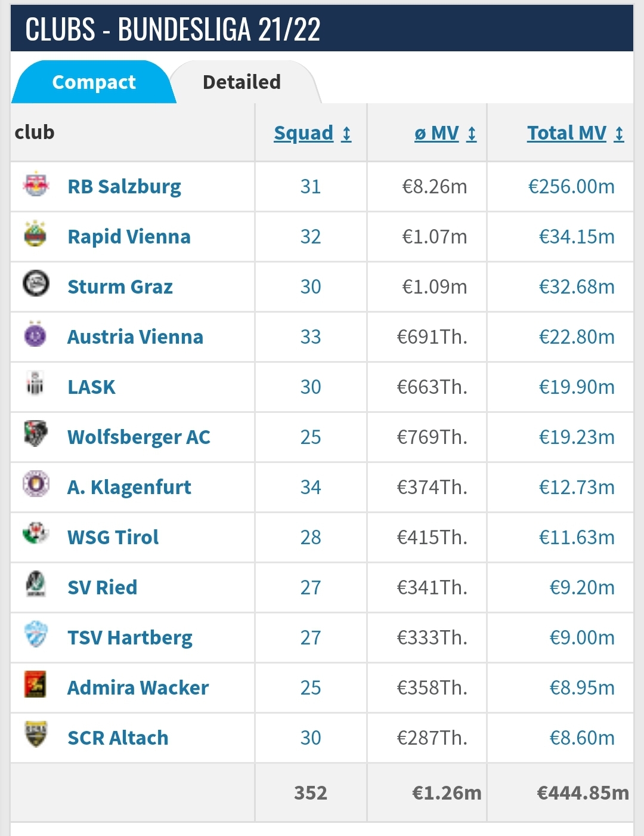Sort by average MV column arrow
Viewport: 644px width, 836px height.
point(472,134)
